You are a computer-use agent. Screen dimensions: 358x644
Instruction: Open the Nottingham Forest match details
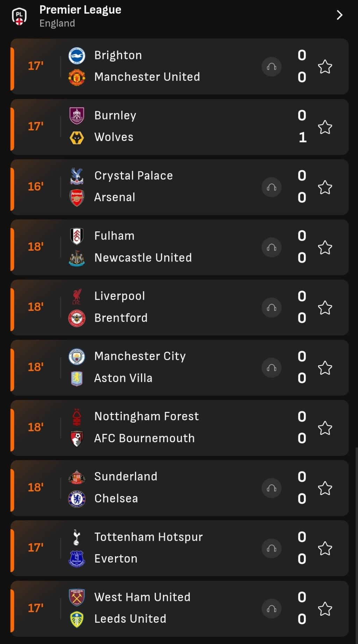(179, 428)
